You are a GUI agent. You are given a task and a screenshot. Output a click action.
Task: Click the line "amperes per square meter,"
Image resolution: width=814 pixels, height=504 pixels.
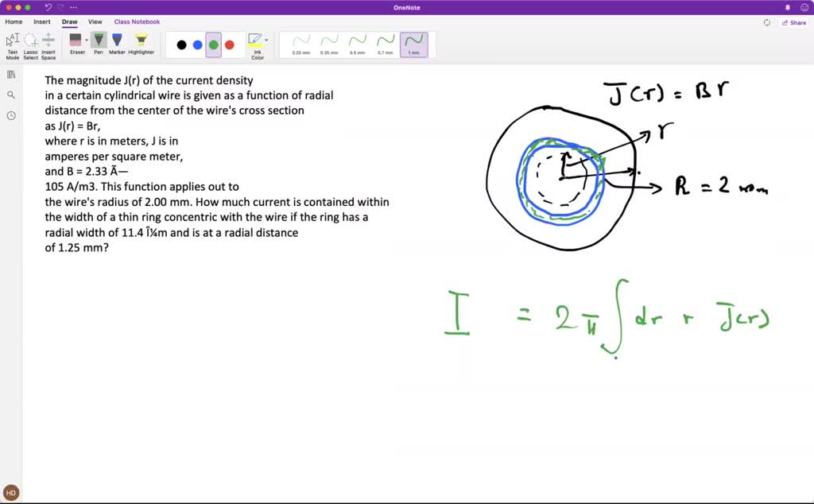tap(114, 157)
